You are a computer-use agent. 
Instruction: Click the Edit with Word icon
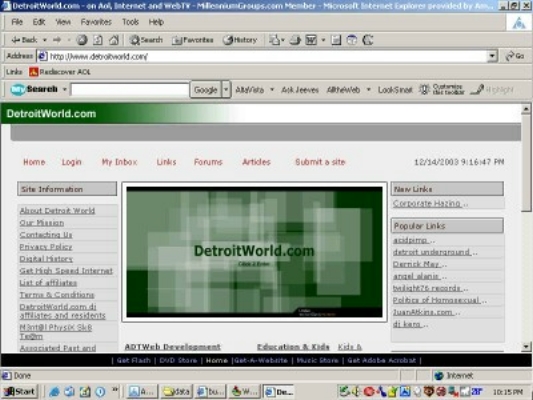pos(311,40)
